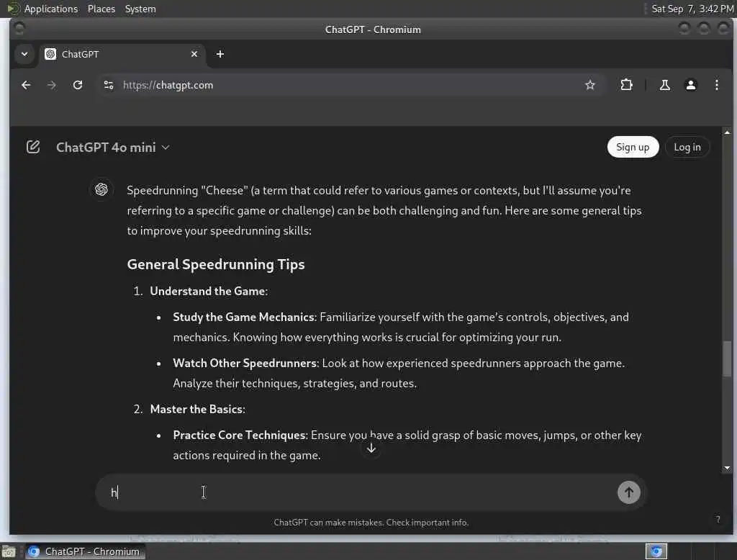Viewport: 737px width, 560px height.
Task: Click the 'ChatGPT - Chromium' window title
Action: 374,30
